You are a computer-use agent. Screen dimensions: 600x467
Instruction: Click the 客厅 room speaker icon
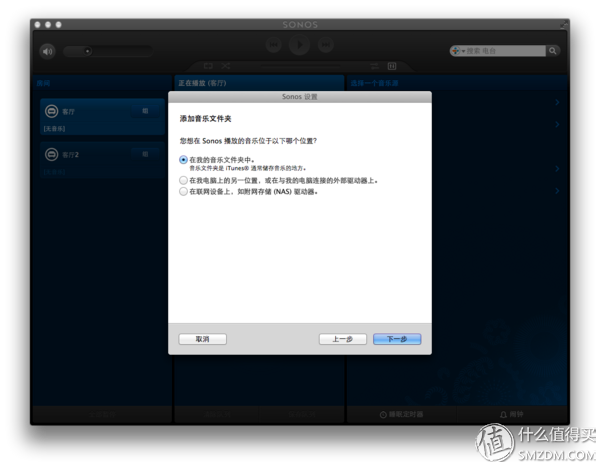51,113
